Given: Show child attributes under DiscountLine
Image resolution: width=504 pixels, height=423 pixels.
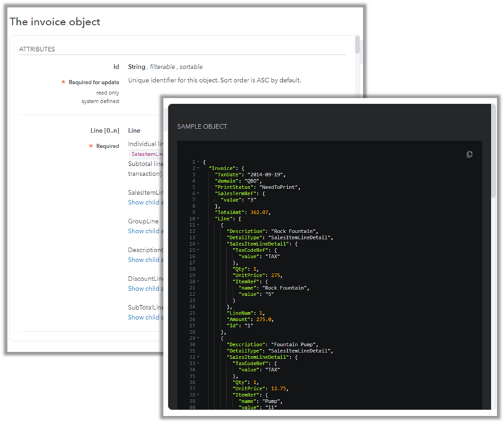Looking at the screenshot, I should (146, 289).
